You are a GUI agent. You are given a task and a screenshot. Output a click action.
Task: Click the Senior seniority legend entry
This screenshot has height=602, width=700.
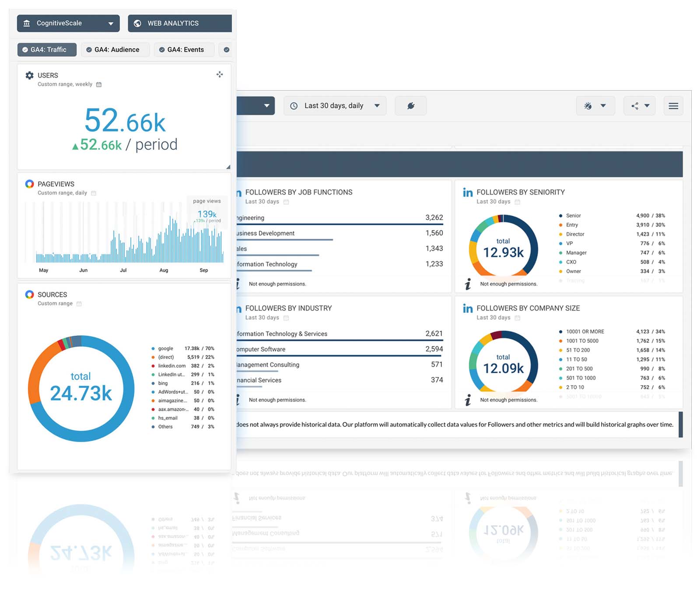612,216
